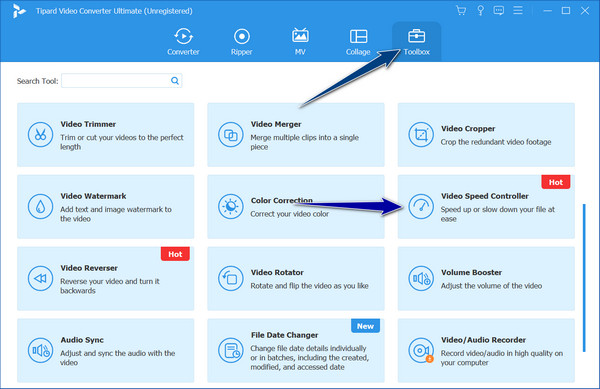Open the Color Correction tool title
600x389 pixels.
click(282, 200)
